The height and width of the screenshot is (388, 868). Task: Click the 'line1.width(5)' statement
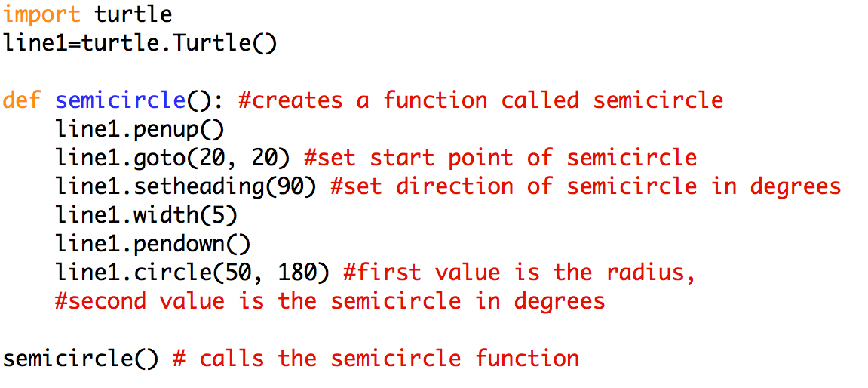point(146,215)
